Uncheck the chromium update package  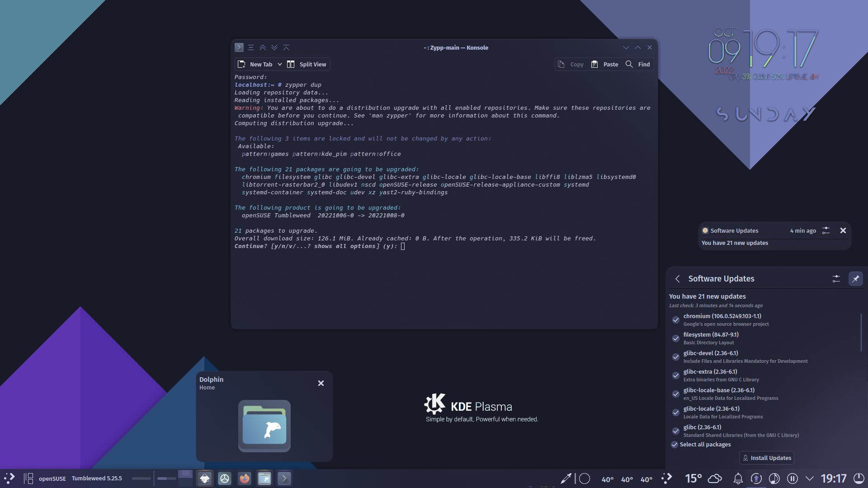click(675, 320)
